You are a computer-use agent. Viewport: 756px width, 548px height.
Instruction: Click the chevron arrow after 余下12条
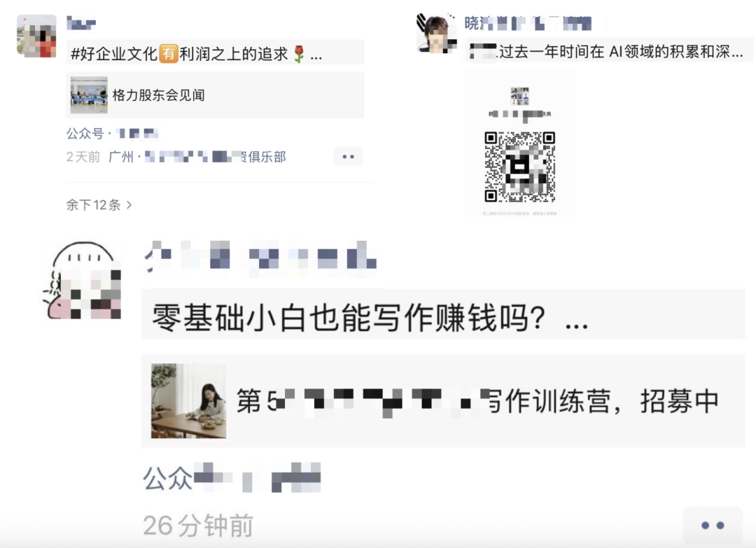click(129, 205)
